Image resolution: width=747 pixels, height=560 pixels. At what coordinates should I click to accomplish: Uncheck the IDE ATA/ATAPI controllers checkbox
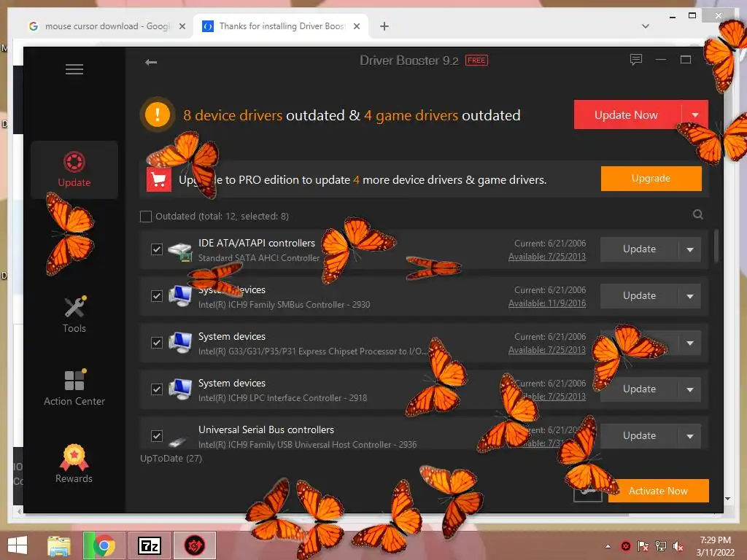(x=157, y=249)
